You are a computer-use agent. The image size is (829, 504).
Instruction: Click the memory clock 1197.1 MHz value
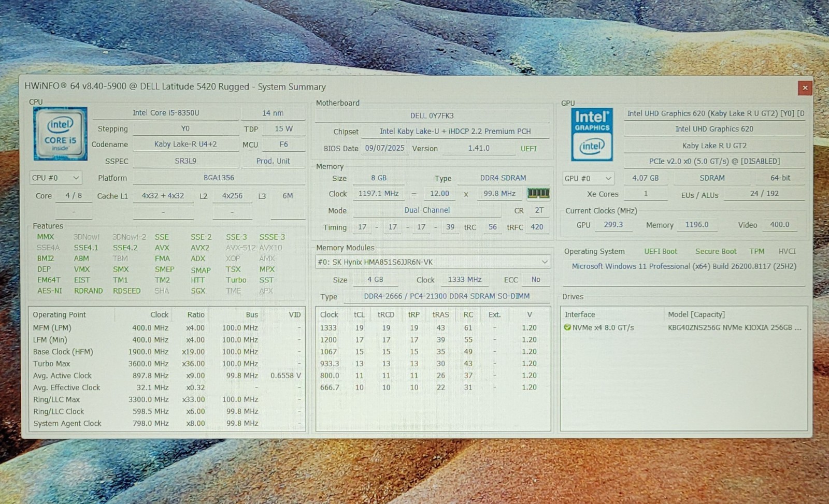click(379, 193)
